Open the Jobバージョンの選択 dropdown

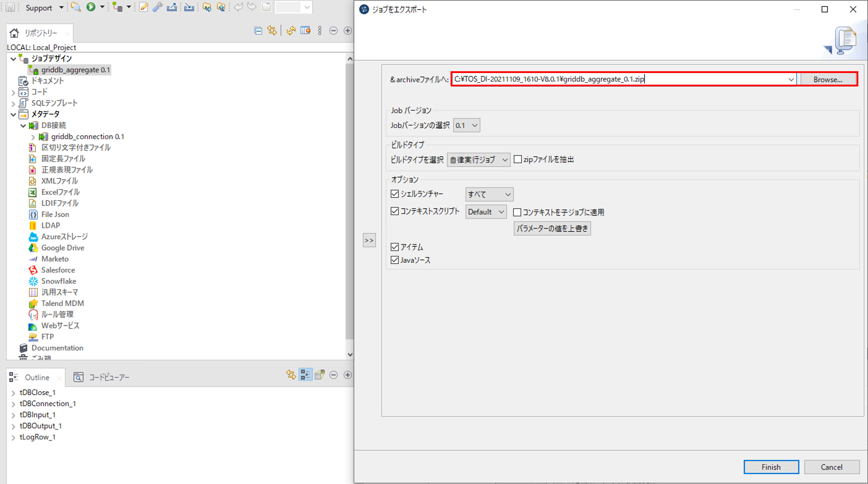coord(466,125)
